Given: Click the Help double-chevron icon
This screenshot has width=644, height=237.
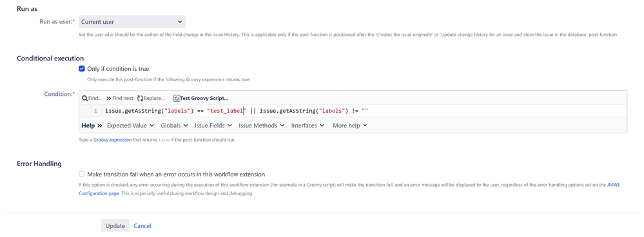Looking at the screenshot, I should pos(99,126).
